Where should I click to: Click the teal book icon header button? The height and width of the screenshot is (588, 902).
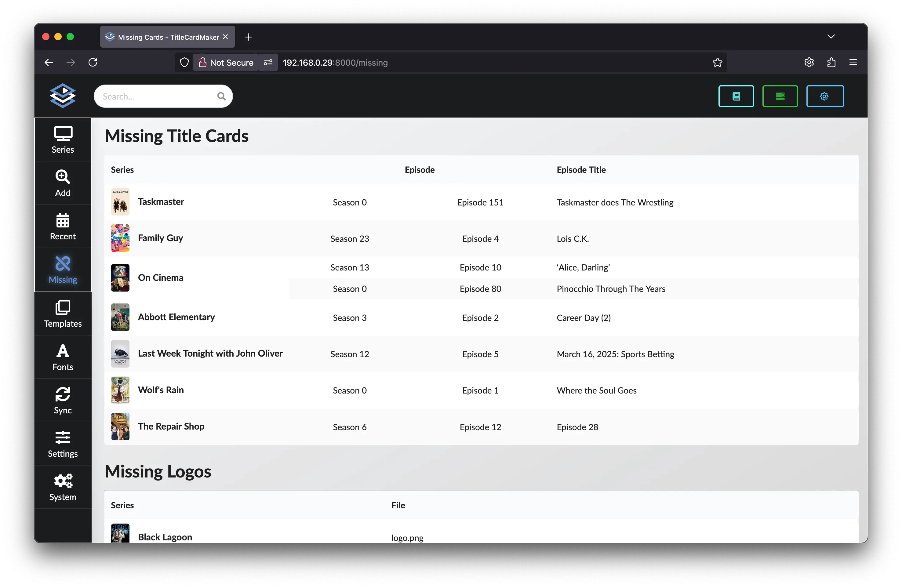pos(736,96)
